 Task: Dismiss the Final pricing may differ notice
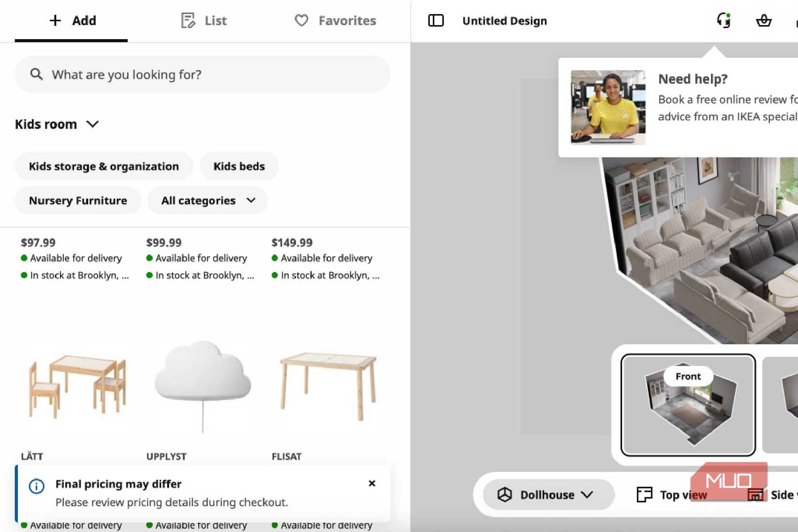(372, 483)
